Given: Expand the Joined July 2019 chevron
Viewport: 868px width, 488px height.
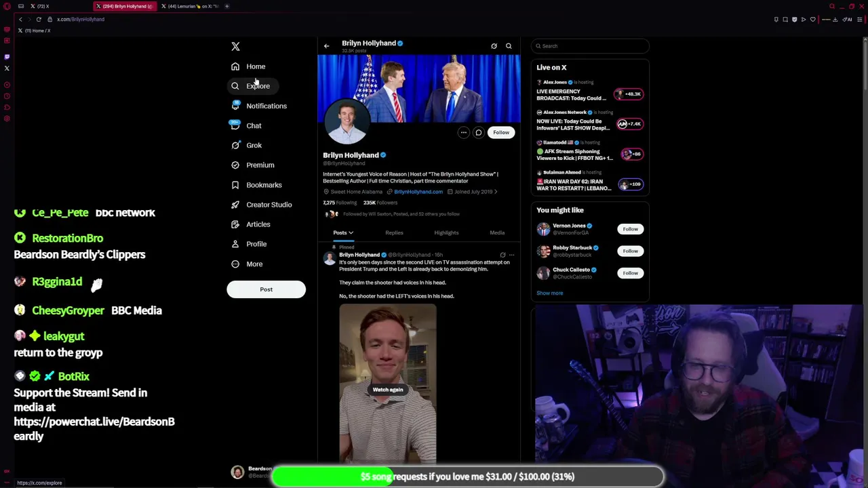Looking at the screenshot, I should point(496,192).
